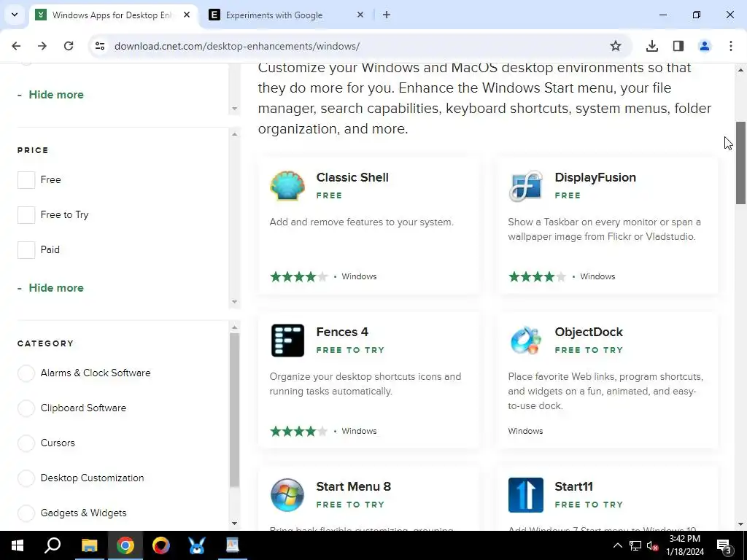Open the tab search dropdown arrow
Image resolution: width=747 pixels, height=560 pixels.
tap(15, 15)
